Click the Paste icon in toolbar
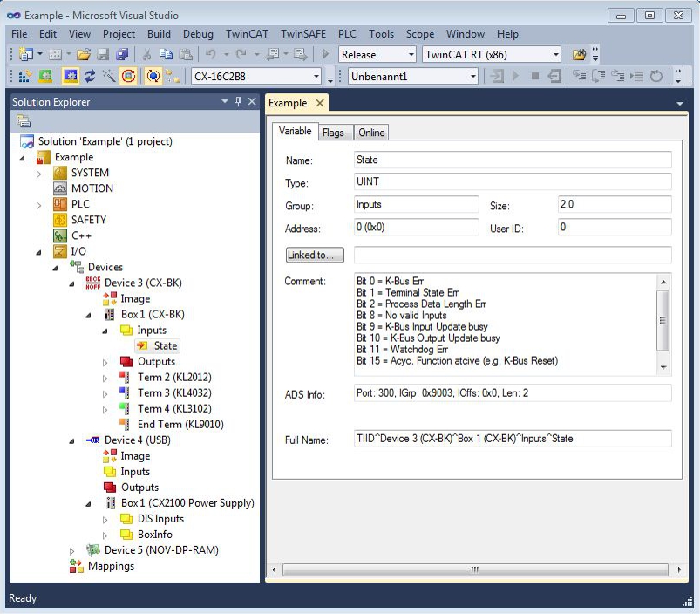Viewport: 700px width, 614px height. click(x=186, y=54)
